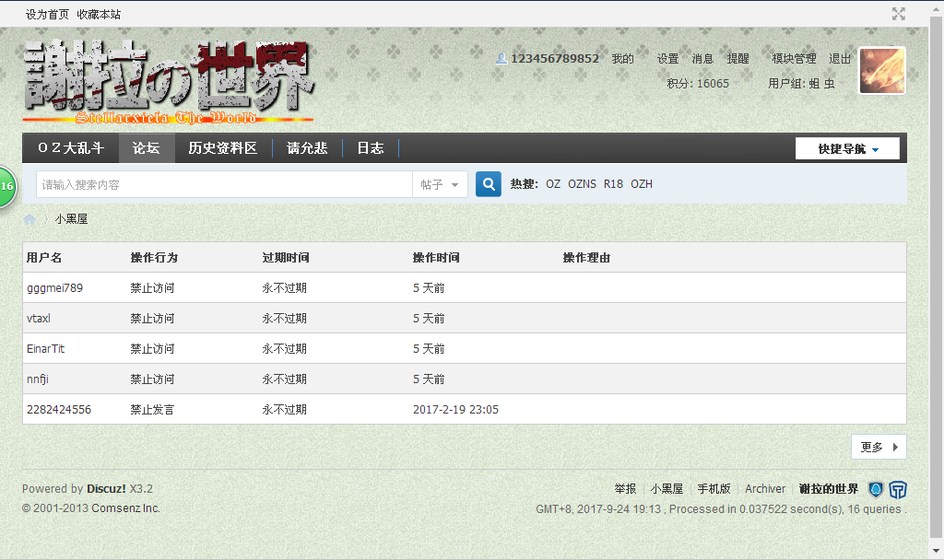Click the site logo banner

[x=168, y=81]
